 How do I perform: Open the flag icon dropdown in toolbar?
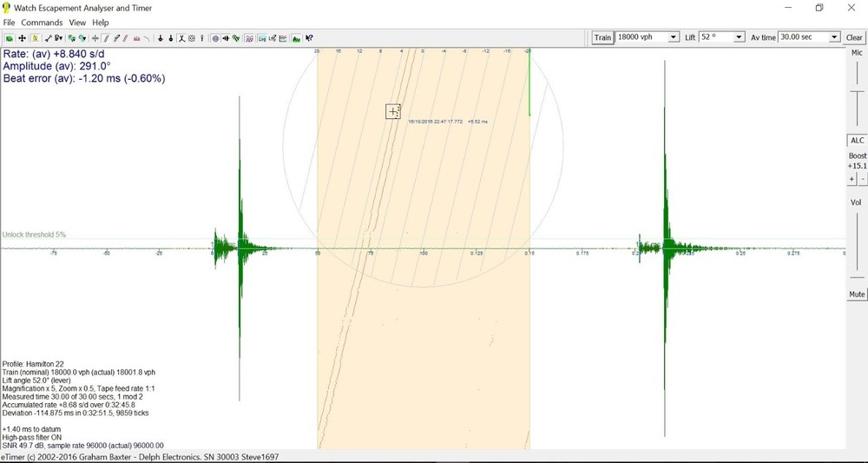[58, 38]
